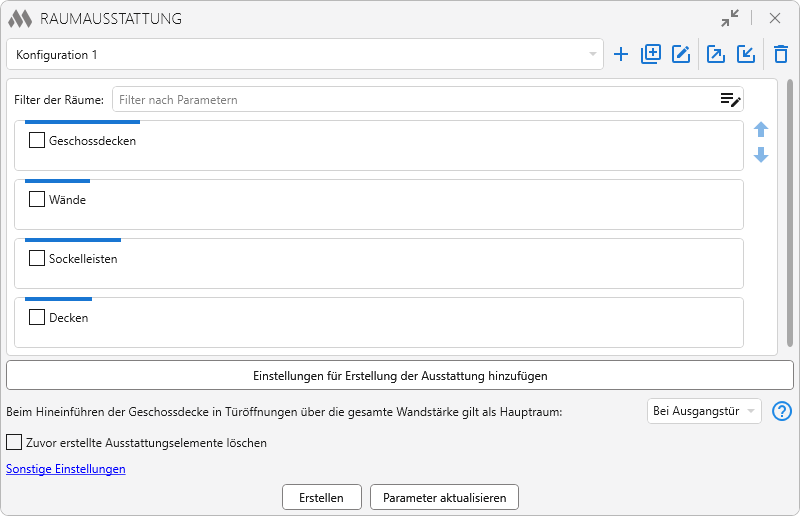Enable the Geschossdecken checkbox
800x516 pixels.
pos(37,141)
